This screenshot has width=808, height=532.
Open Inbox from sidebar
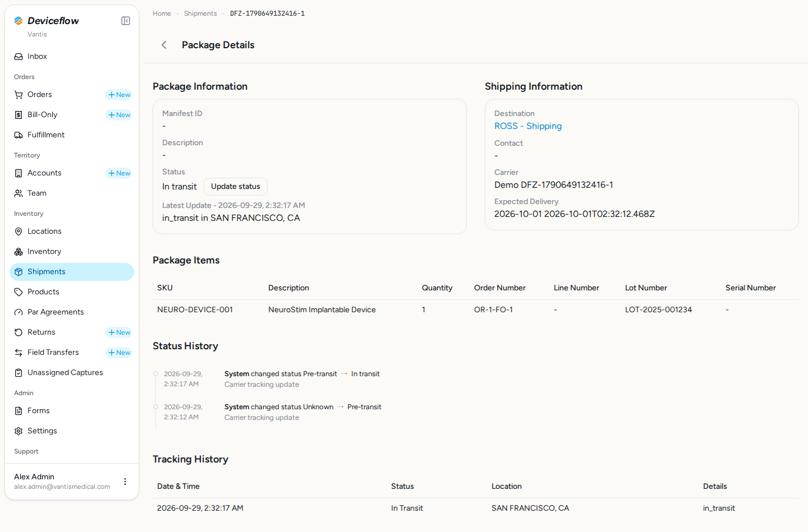(72, 57)
